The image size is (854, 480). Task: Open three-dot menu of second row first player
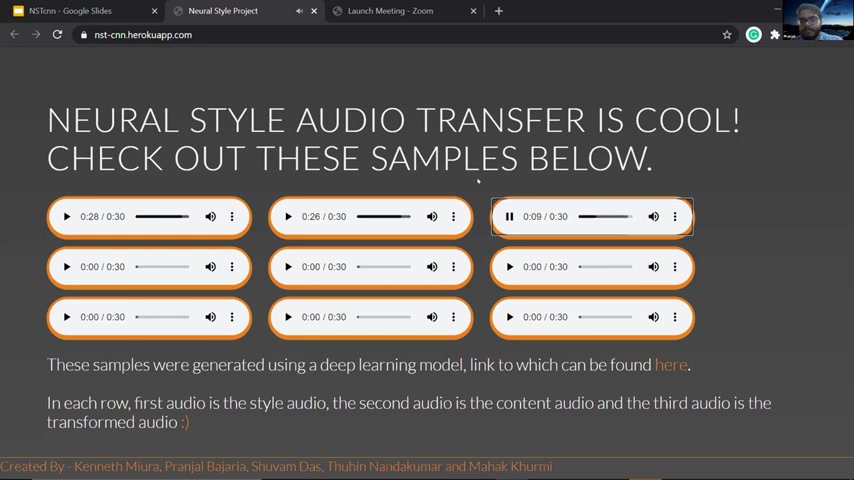[x=232, y=267]
